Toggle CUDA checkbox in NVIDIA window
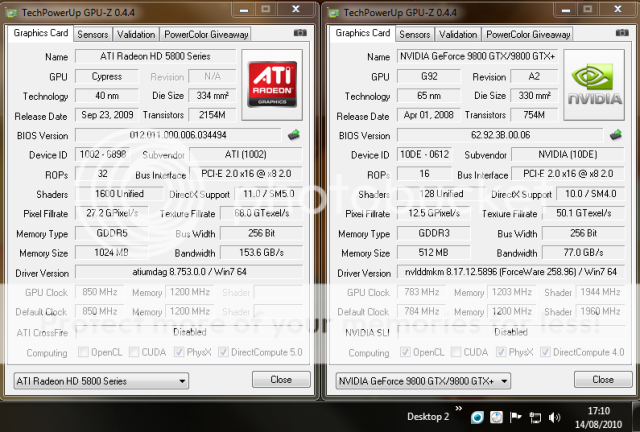Screen dimensions: 640x432 click(456, 352)
